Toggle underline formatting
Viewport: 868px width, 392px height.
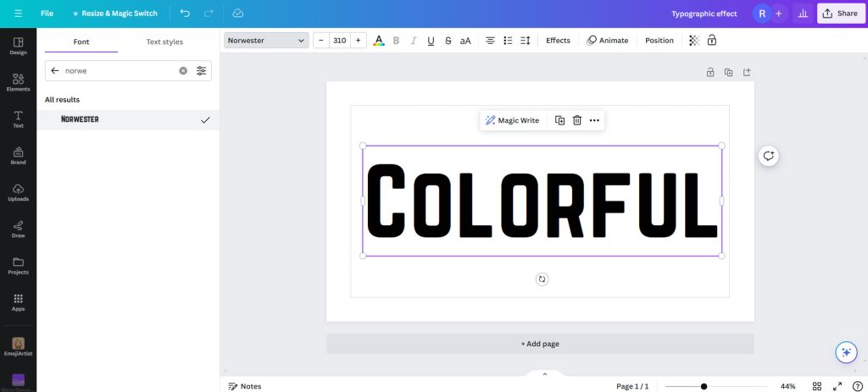coord(431,41)
